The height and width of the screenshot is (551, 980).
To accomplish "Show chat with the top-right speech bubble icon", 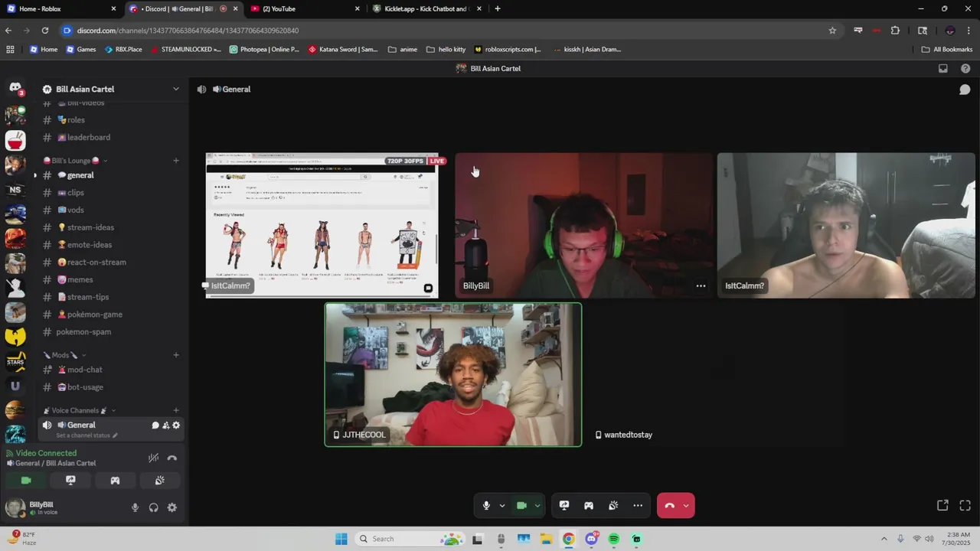I will pos(965,90).
